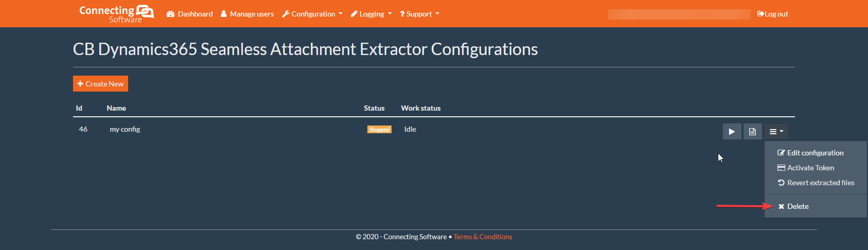Log out of the account

click(773, 14)
